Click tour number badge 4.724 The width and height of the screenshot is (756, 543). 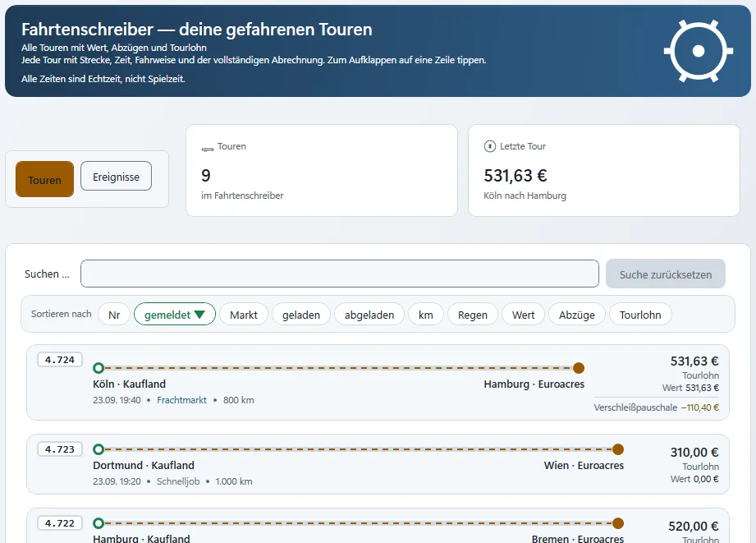click(60, 360)
